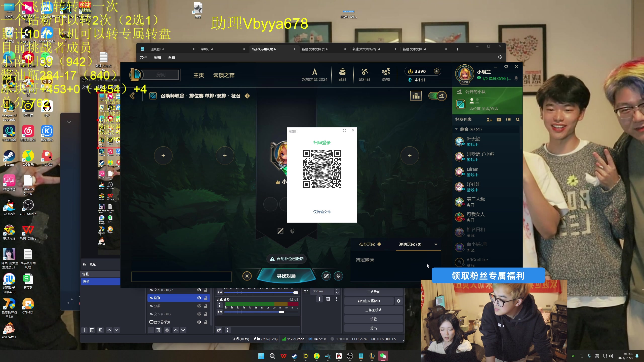Select the 云顶之弈 tab in LoL client
The image size is (644, 362).
pos(224,75)
